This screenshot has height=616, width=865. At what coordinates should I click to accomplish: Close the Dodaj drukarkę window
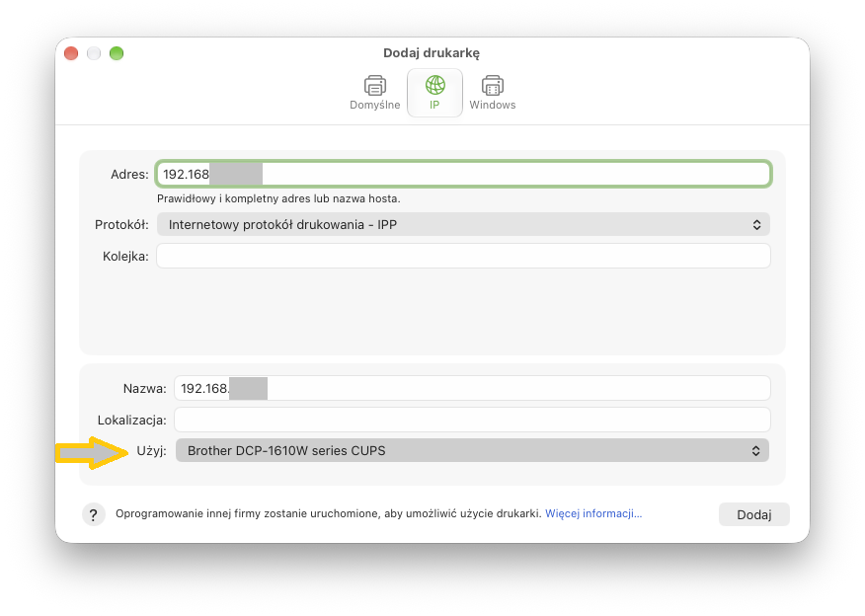point(71,53)
